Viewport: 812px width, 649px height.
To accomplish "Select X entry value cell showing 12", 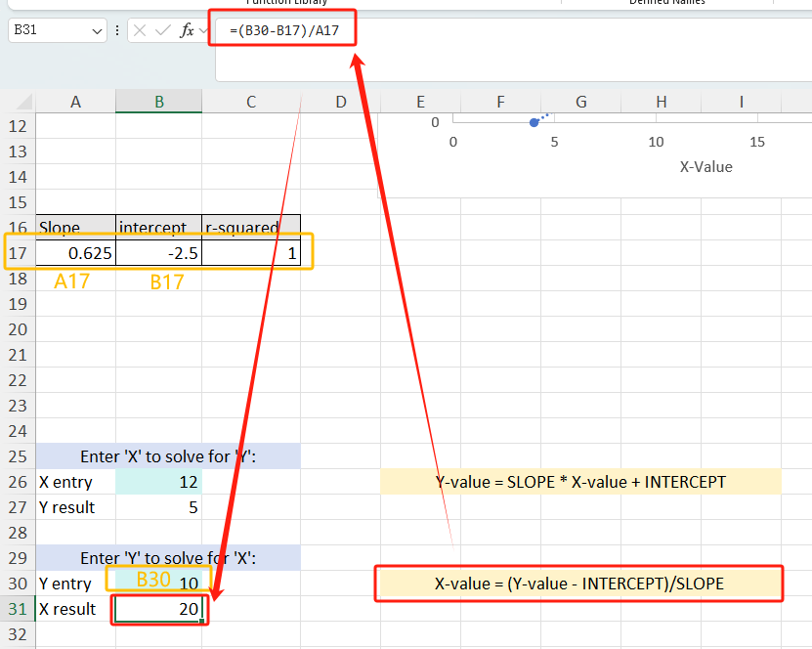I will (159, 482).
